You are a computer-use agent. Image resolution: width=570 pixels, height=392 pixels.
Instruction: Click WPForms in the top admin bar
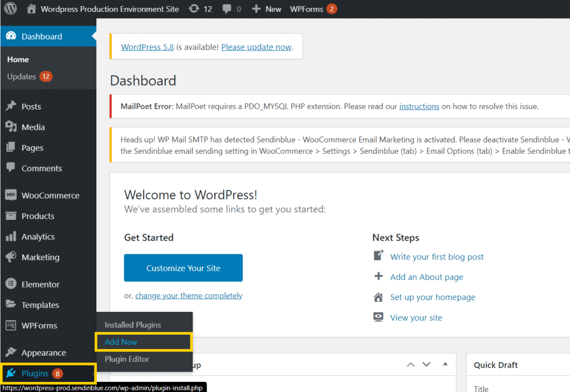coord(307,9)
